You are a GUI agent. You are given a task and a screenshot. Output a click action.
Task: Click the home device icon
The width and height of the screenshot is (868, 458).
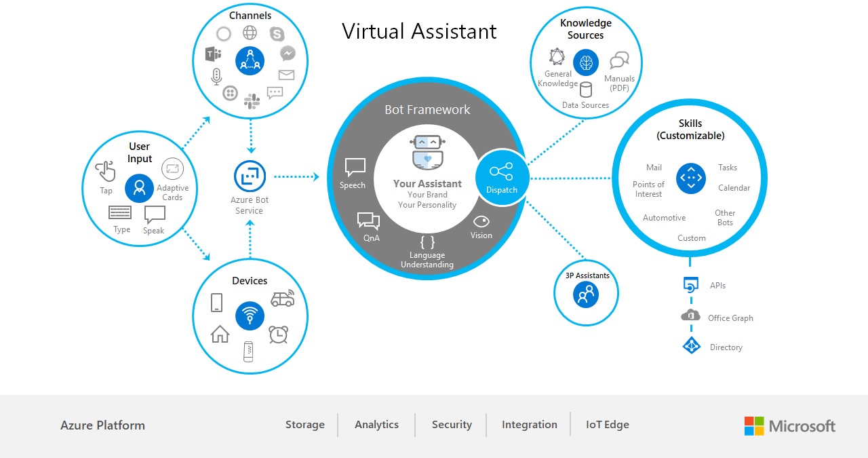[220, 334]
